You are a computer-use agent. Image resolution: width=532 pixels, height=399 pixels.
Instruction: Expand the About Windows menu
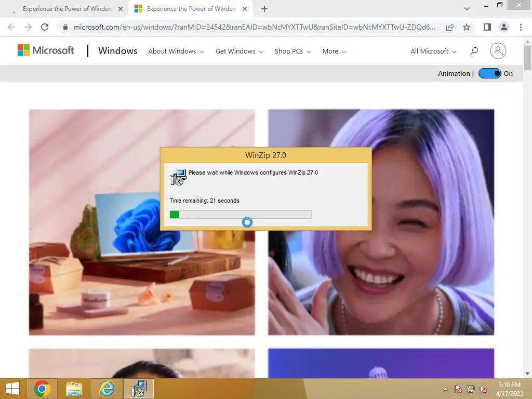click(x=176, y=51)
